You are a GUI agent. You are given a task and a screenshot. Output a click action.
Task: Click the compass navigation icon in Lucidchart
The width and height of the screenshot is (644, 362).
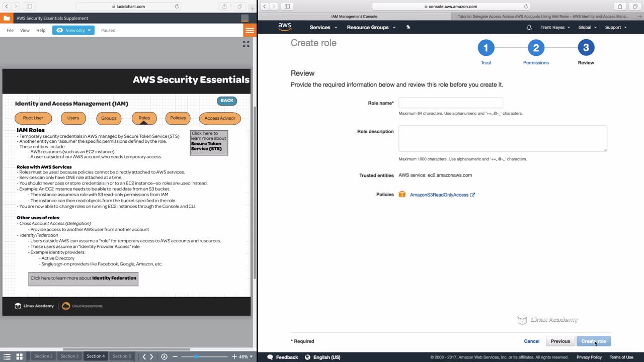pyautogui.click(x=164, y=356)
